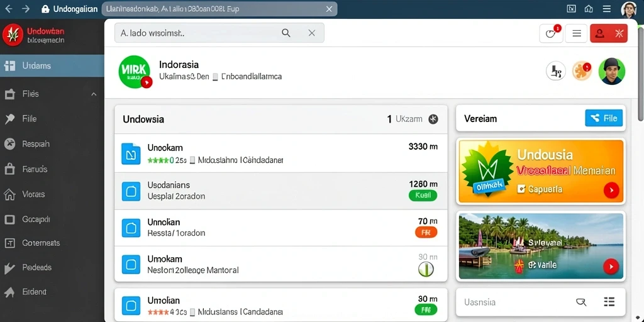644x322 pixels.
Task: Click the blue File share button
Action: coord(603,118)
